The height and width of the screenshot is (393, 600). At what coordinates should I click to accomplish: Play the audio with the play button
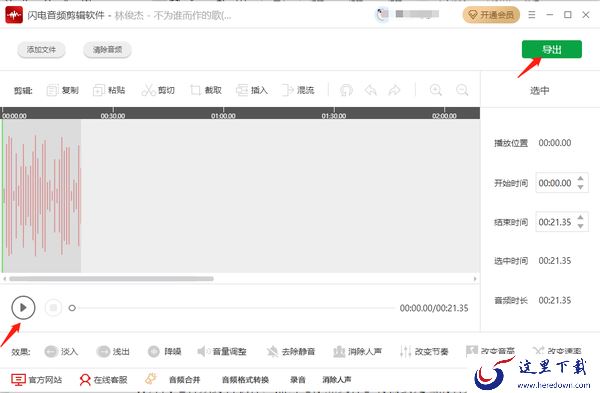23,307
